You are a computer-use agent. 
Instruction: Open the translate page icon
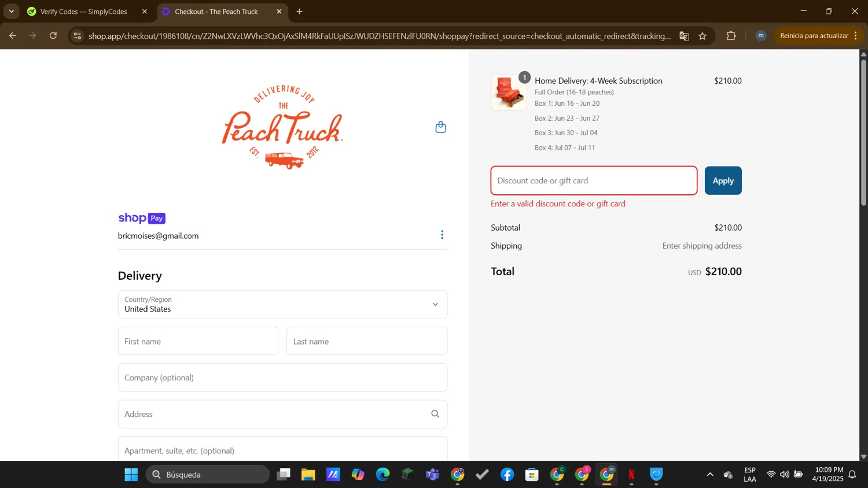point(684,36)
